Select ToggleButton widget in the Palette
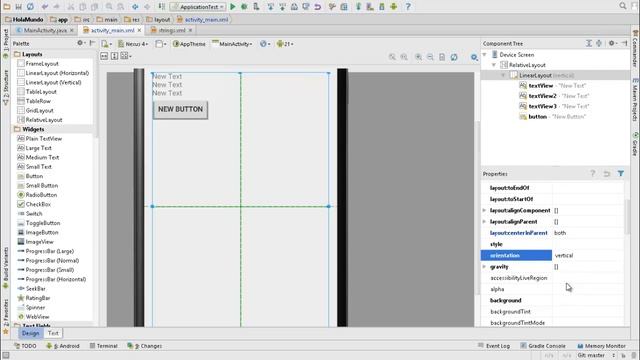This screenshot has height=360, width=640. [x=39, y=223]
